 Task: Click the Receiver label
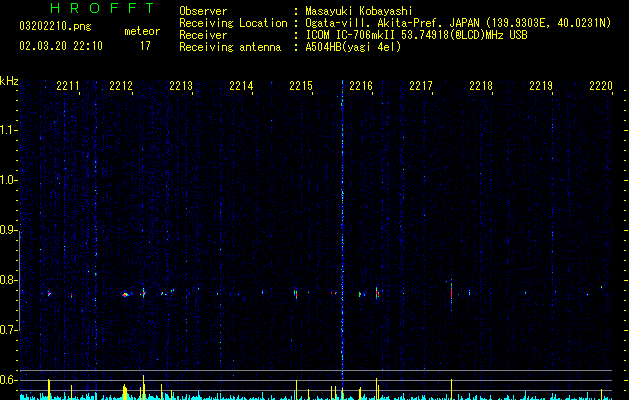[203, 35]
